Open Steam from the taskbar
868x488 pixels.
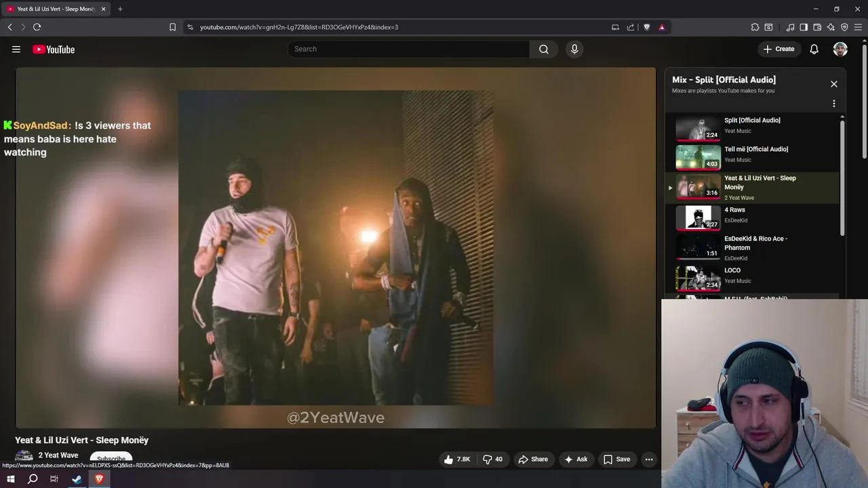coord(77,479)
